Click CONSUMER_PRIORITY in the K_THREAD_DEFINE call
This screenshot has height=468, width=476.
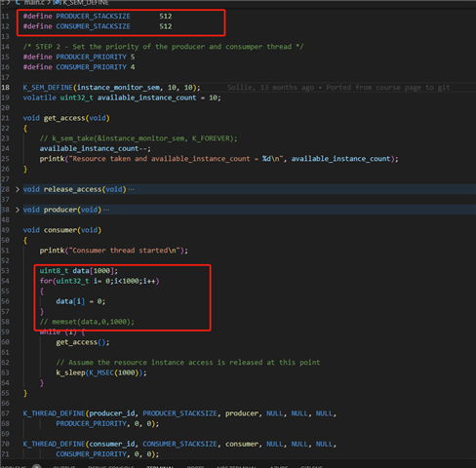tap(91, 454)
